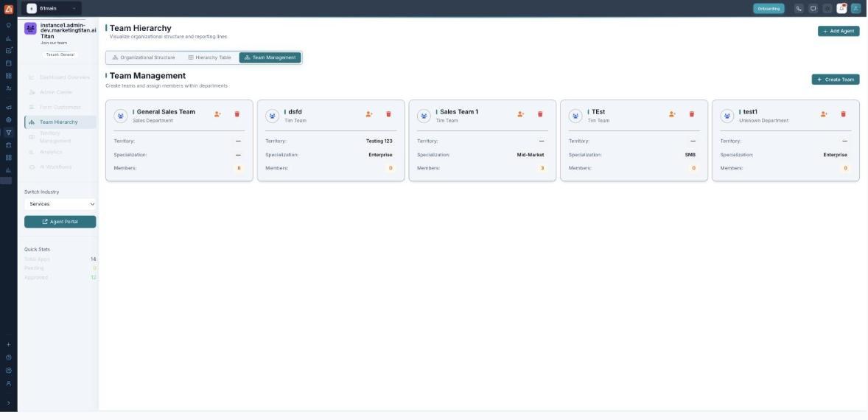The width and height of the screenshot is (868, 420).
Task: Click the plus icon in lower left rail
Action: (8, 344)
